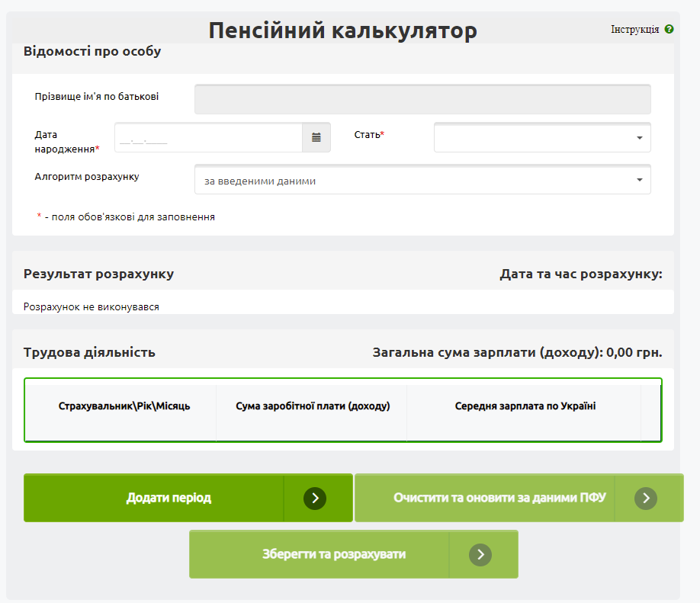The image size is (700, 603).
Task: Select Середня зарплата по Україні column header
Action: click(525, 406)
